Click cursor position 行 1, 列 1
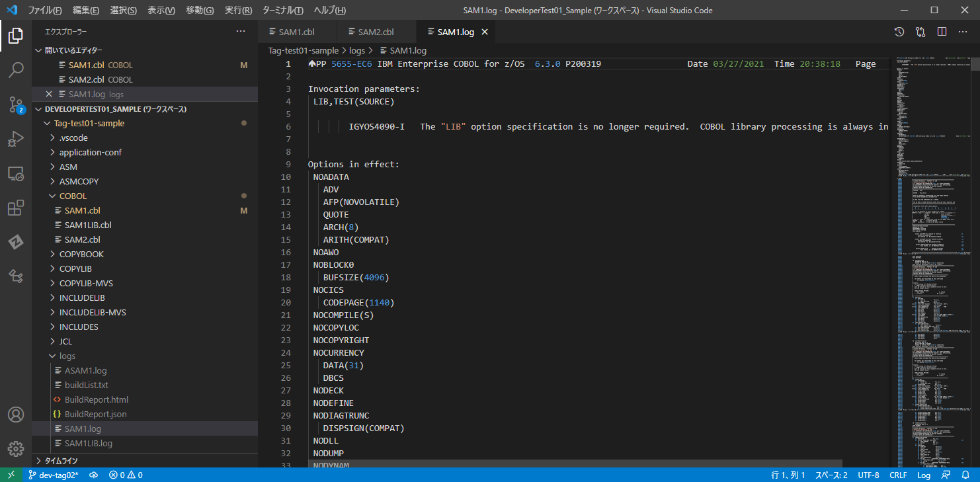The width and height of the screenshot is (980, 482). 788,475
